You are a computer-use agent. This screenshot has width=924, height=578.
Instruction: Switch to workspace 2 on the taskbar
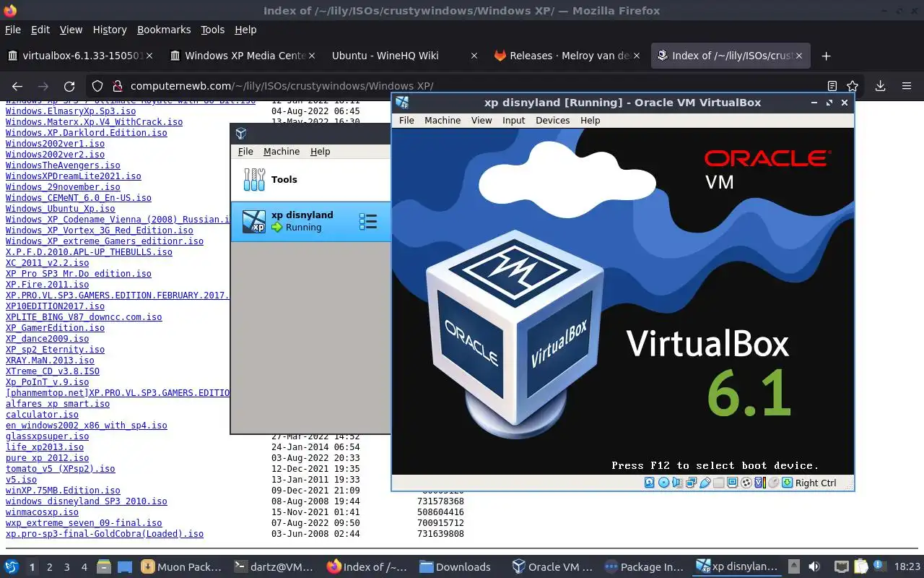tap(49, 566)
